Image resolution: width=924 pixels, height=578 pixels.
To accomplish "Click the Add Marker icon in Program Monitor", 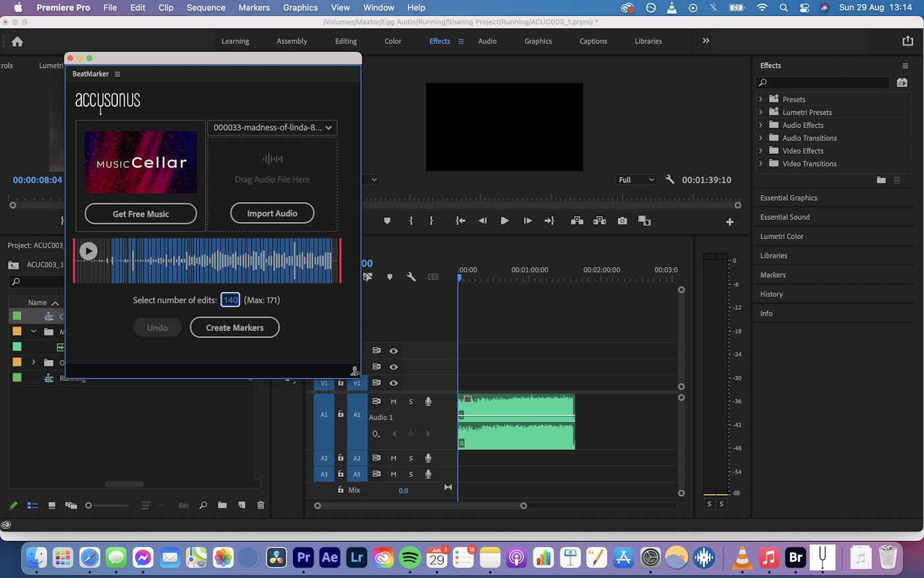I will (x=387, y=221).
